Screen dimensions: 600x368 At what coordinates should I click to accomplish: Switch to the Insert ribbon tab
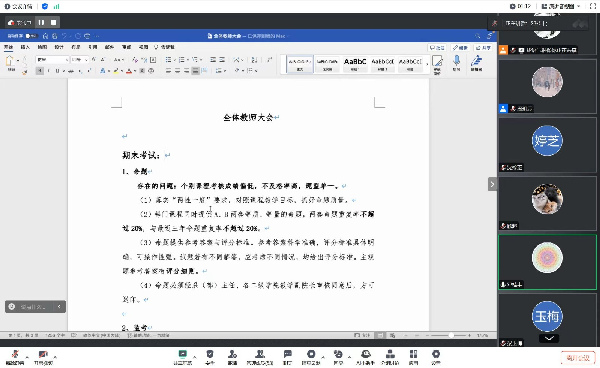25,47
